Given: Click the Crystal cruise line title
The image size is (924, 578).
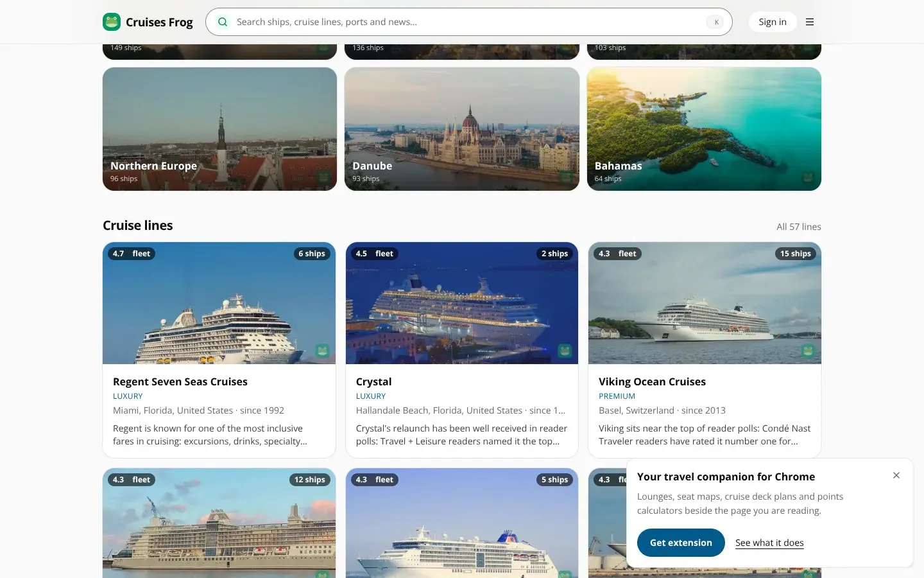Looking at the screenshot, I should click(x=373, y=381).
